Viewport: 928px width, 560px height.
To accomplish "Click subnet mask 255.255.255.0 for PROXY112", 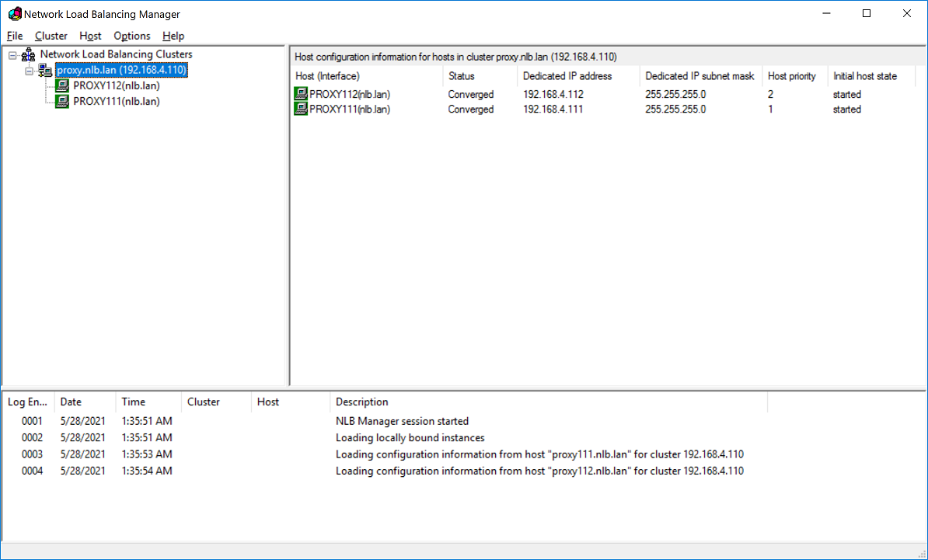I will [675, 94].
